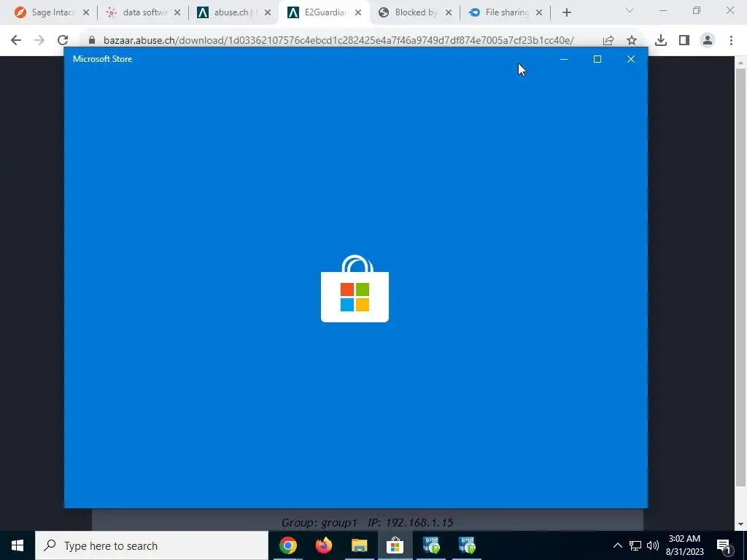Screen dimensions: 747x560
Task: Open the clock showing 3:02 AM
Action: pyautogui.click(x=684, y=545)
